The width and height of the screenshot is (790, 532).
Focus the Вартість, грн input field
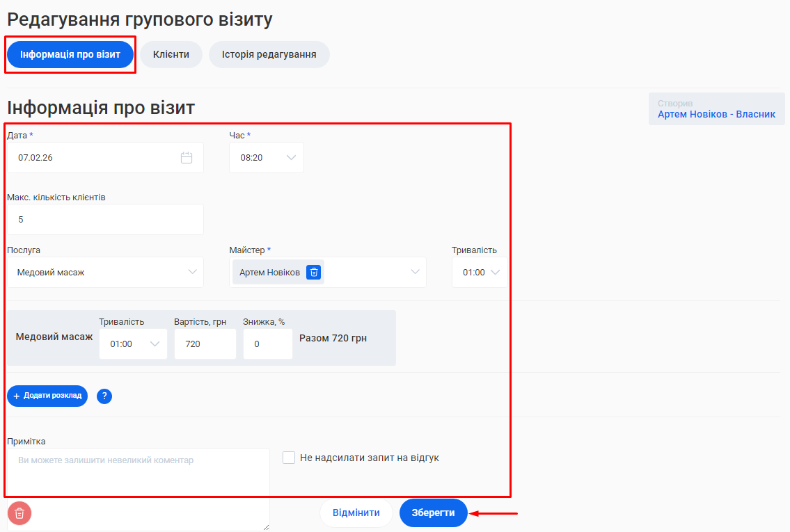[x=205, y=344]
